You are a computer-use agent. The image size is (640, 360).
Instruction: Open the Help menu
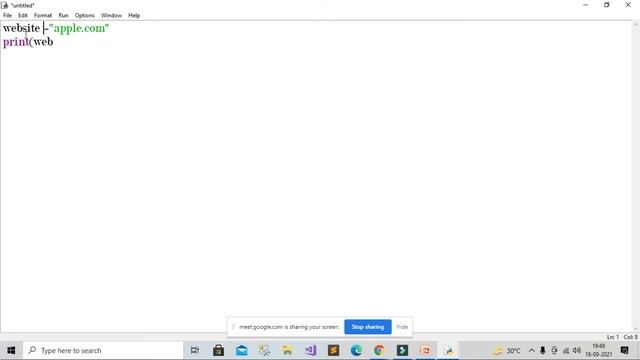click(x=134, y=15)
